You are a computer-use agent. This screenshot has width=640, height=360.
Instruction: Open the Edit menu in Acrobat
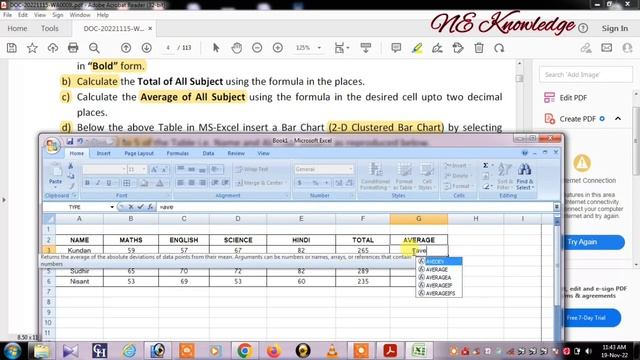click(23, 15)
